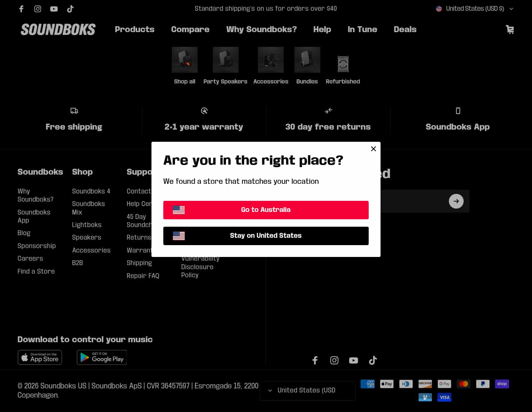Open Repair FAQ support link
Image resolution: width=532 pixels, height=412 pixels.
point(143,276)
